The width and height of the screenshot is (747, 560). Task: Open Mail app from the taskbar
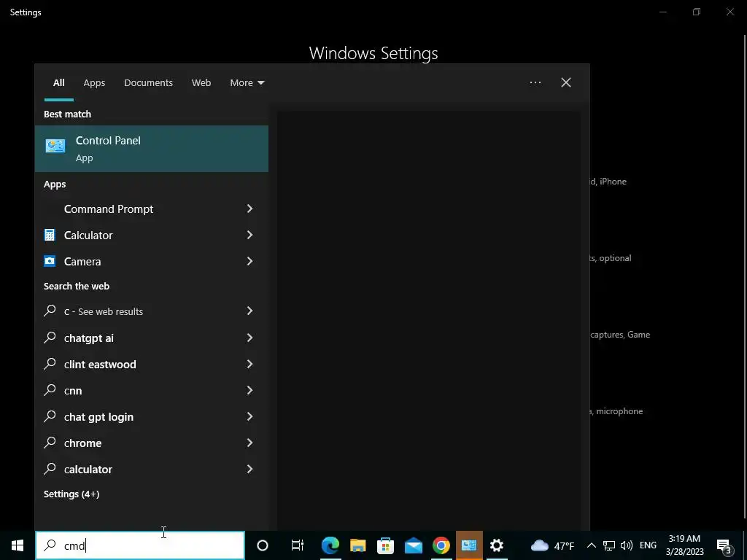413,545
